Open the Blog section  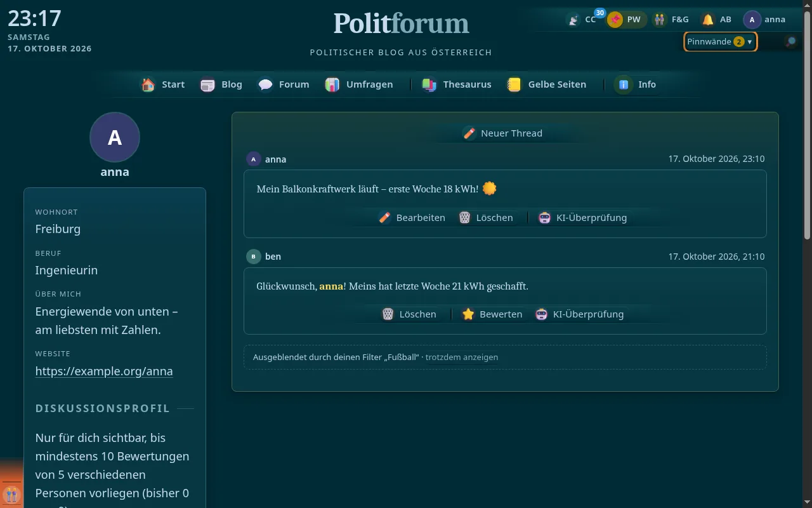pyautogui.click(x=221, y=84)
